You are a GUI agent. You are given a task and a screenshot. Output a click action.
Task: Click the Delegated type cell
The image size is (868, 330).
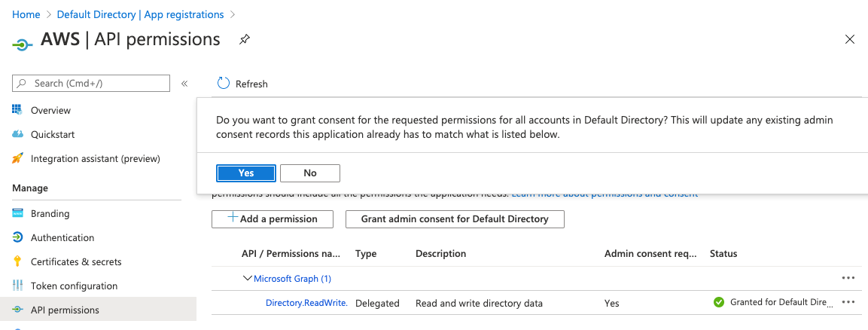(x=377, y=304)
